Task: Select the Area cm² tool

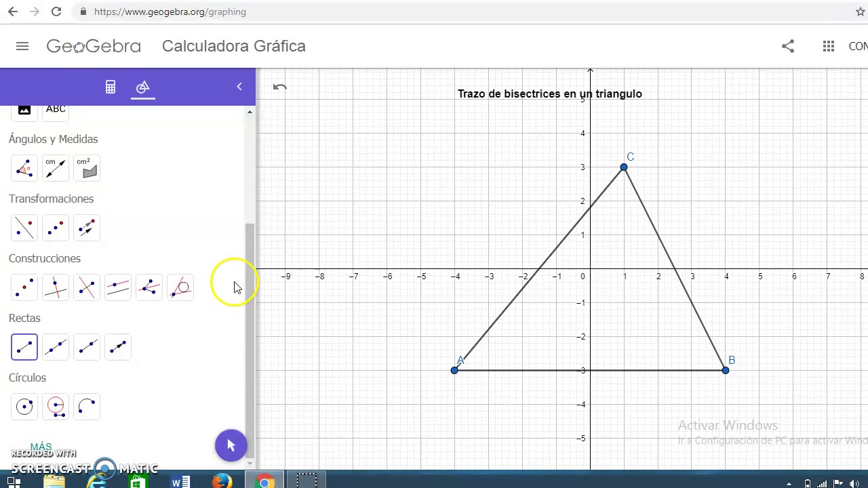Action: (87, 168)
